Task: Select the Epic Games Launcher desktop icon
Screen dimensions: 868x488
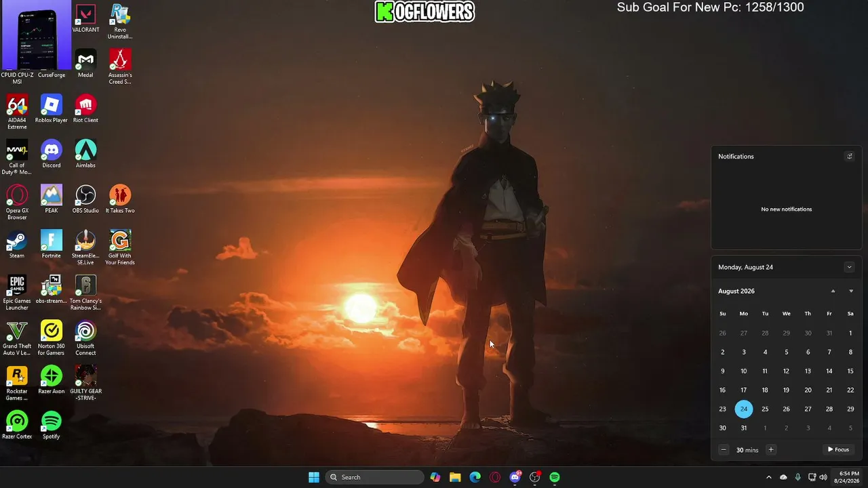Action: point(17,293)
